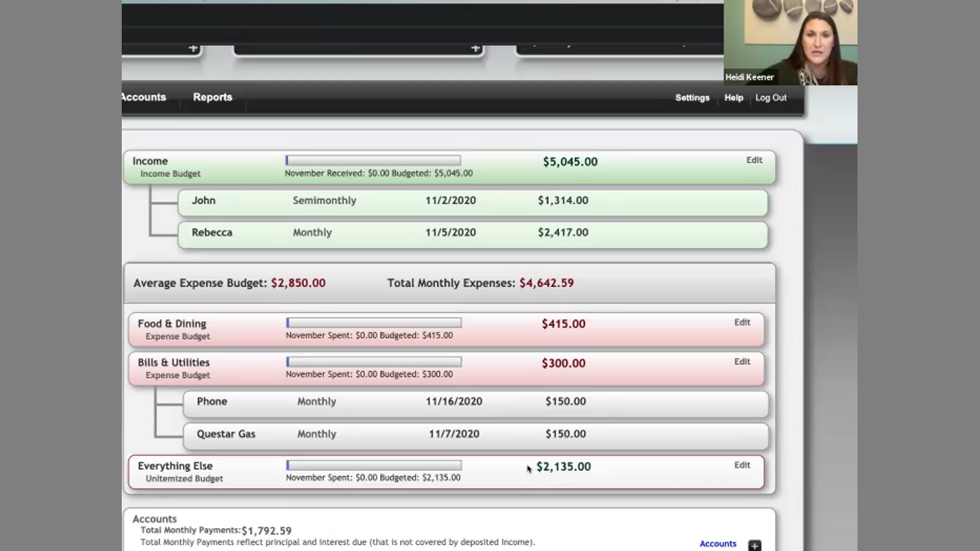
Task: Edit the Everything Else budget
Action: (x=742, y=465)
